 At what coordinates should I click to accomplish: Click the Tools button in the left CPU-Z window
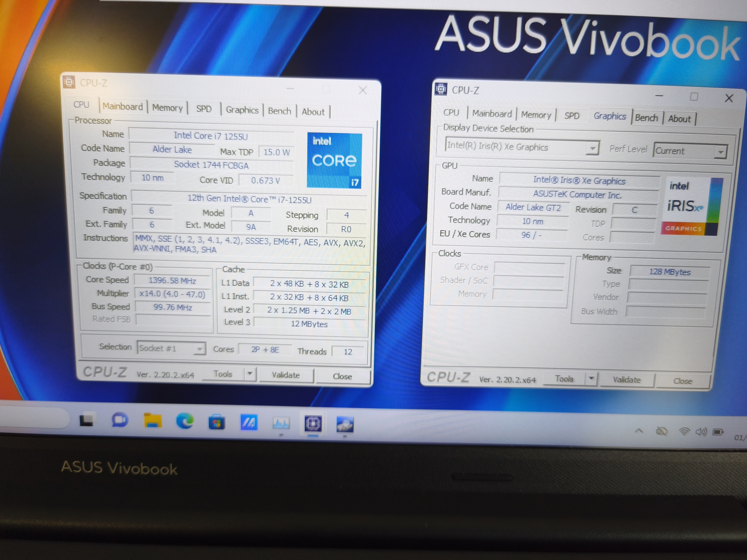(x=223, y=374)
